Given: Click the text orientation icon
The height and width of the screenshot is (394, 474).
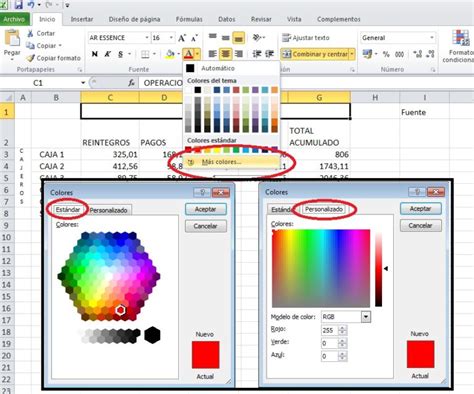Looking at the screenshot, I should [257, 37].
